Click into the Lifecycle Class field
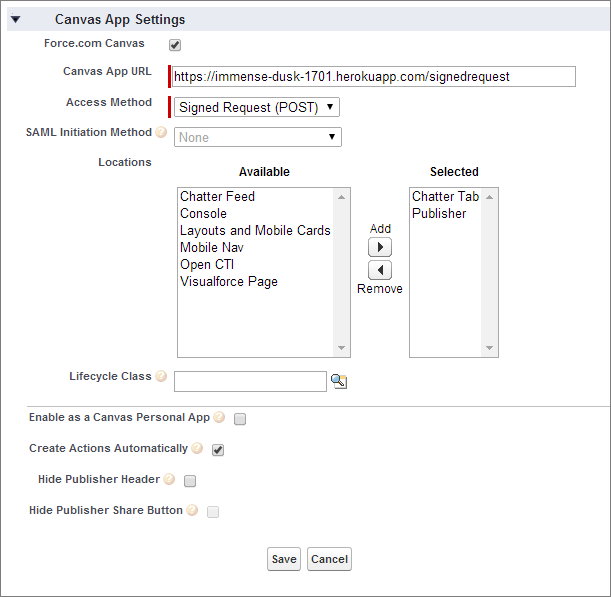The image size is (611, 597). [x=250, y=382]
